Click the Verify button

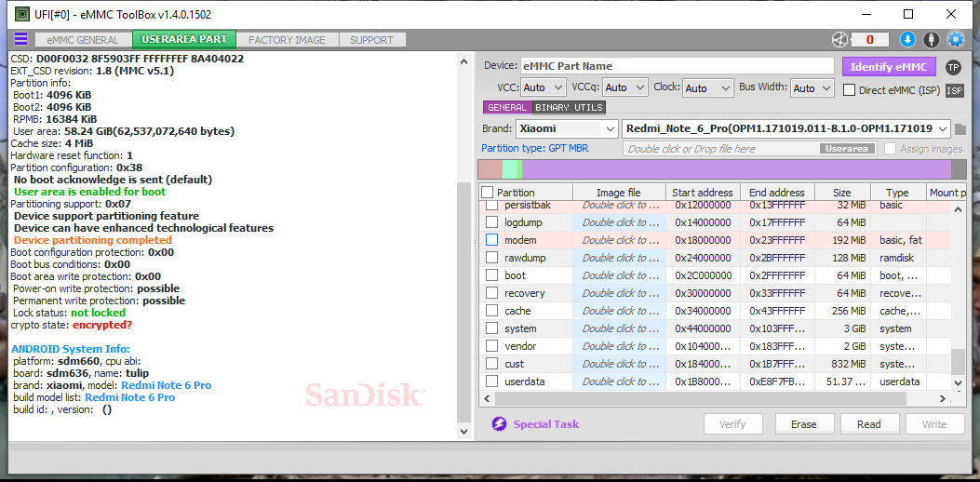732,424
